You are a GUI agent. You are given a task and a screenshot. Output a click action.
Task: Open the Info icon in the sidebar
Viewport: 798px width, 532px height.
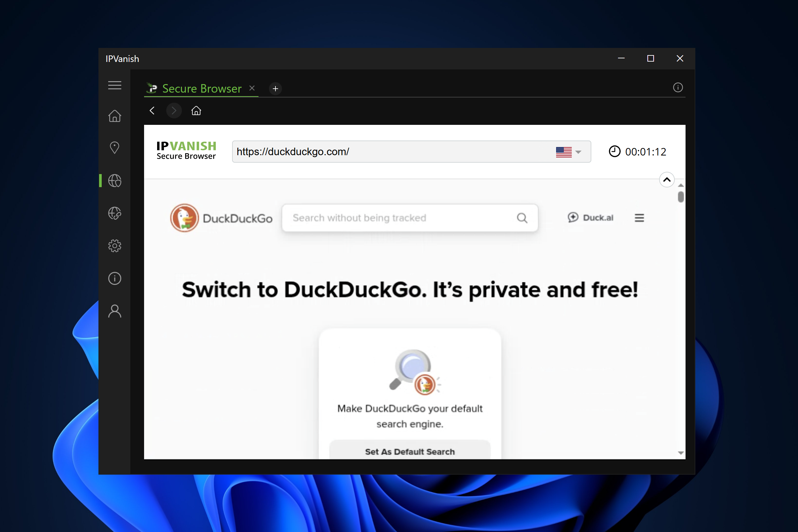point(115,278)
